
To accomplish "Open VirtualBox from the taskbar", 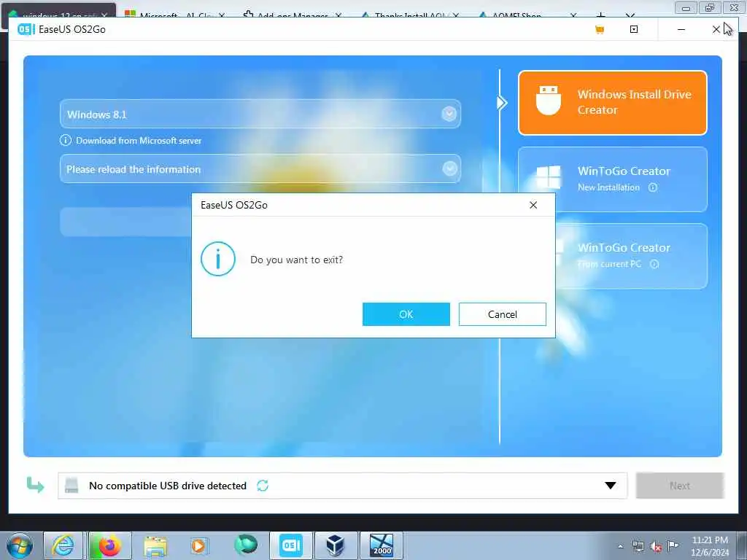I will tap(336, 545).
